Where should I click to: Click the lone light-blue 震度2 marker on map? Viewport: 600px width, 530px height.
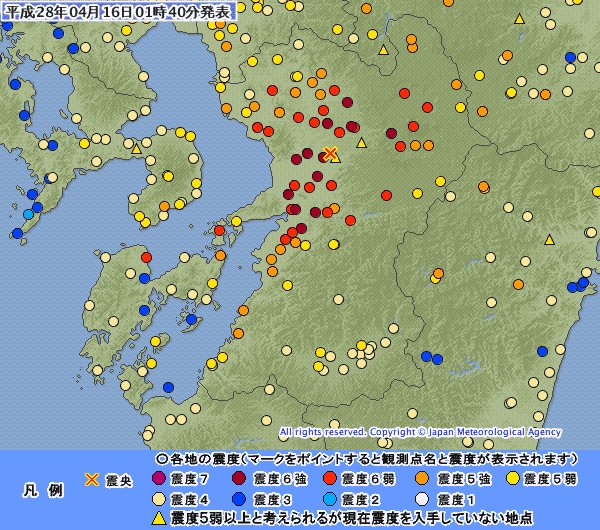[28, 214]
